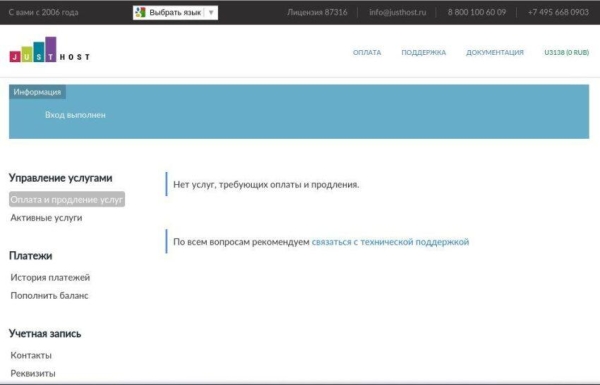Screen dimensions: 600x385
Task: Open the ПОДДЕРЖКА menu item
Action: 423,52
